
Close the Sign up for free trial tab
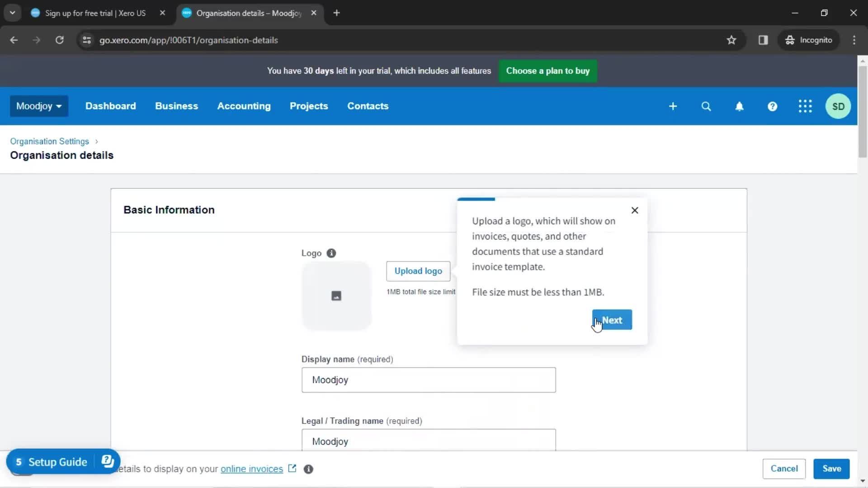(x=162, y=13)
